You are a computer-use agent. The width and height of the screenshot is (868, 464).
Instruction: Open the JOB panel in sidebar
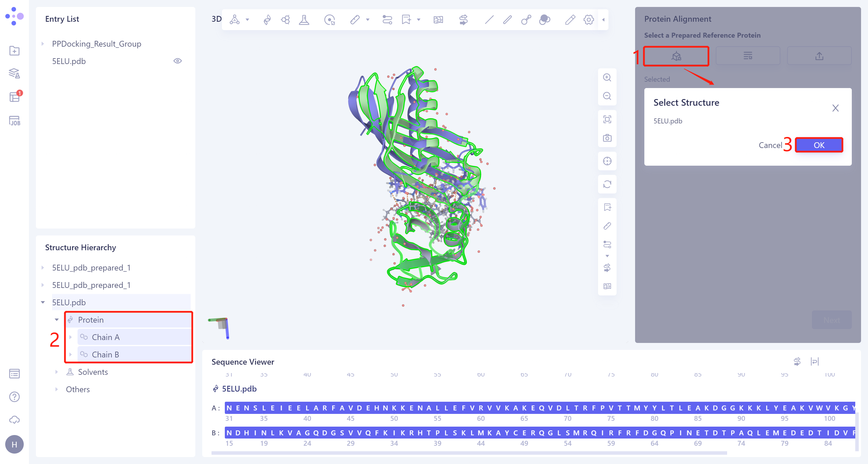14,121
